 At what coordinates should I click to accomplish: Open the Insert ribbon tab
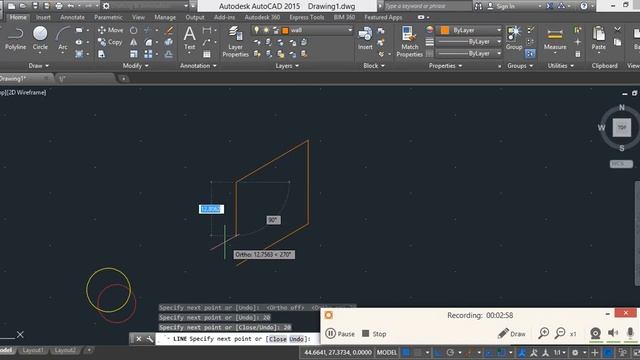pyautogui.click(x=43, y=17)
